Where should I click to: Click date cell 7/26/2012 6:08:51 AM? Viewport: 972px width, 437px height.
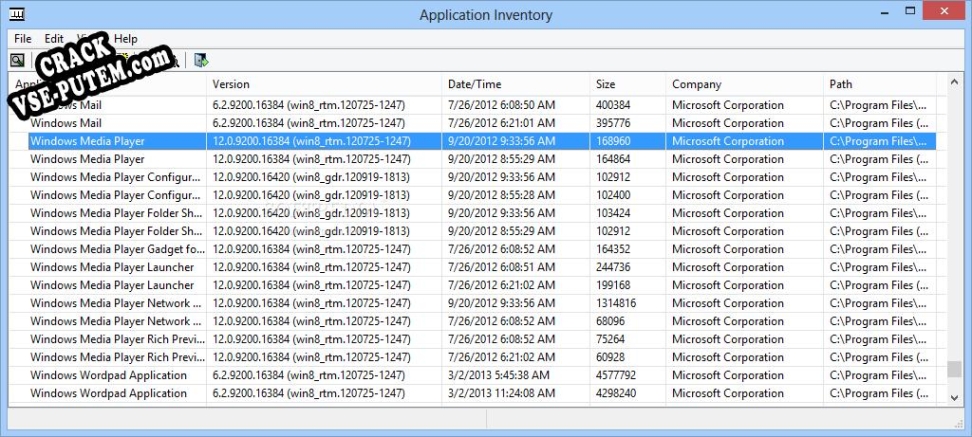pyautogui.click(x=501, y=267)
